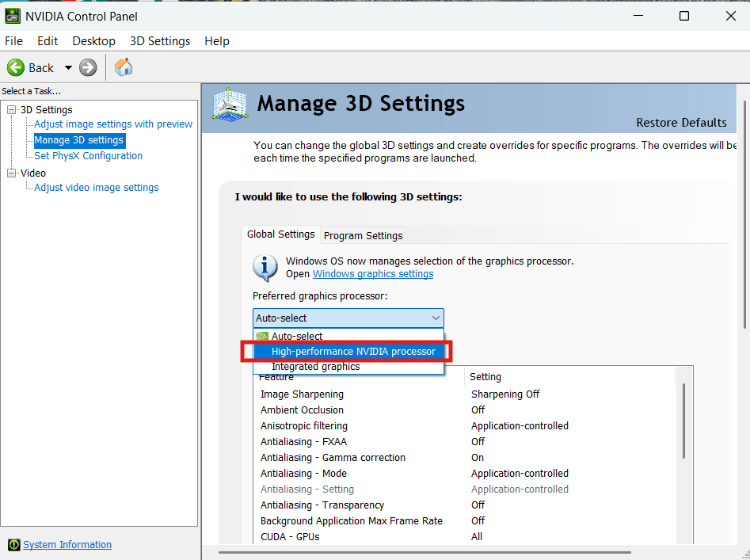The height and width of the screenshot is (560, 750).
Task: Open Adjust image settings with preview
Action: pos(113,124)
